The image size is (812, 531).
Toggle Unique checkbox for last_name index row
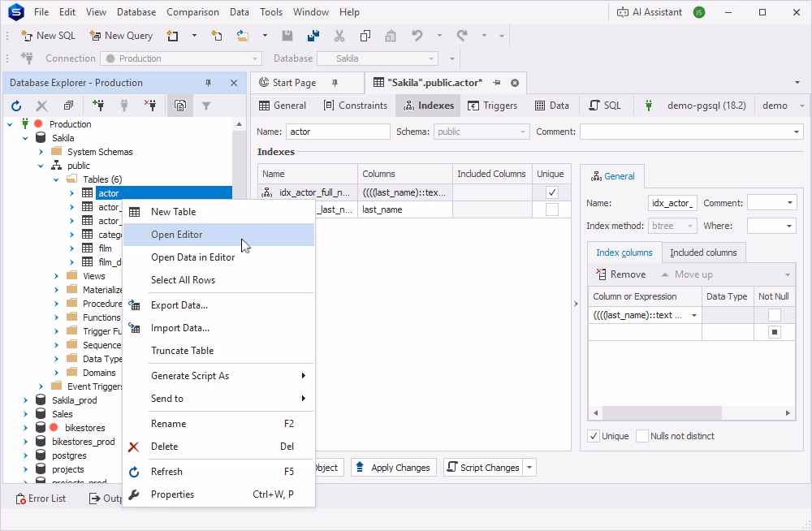point(552,209)
